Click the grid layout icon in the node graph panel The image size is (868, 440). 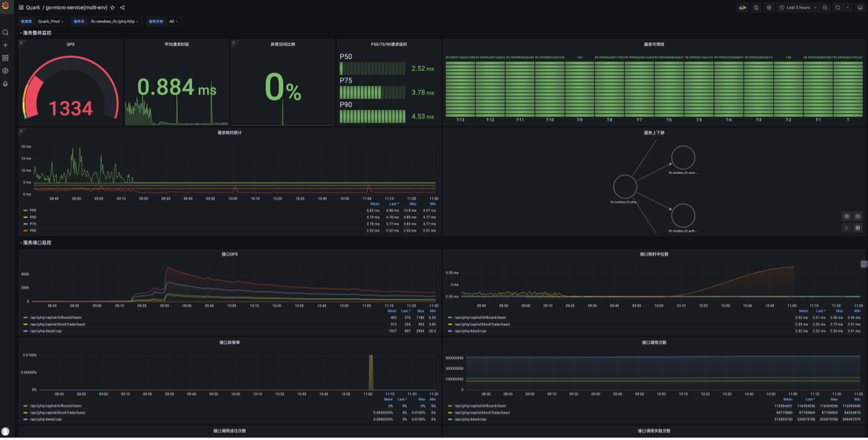pos(858,228)
